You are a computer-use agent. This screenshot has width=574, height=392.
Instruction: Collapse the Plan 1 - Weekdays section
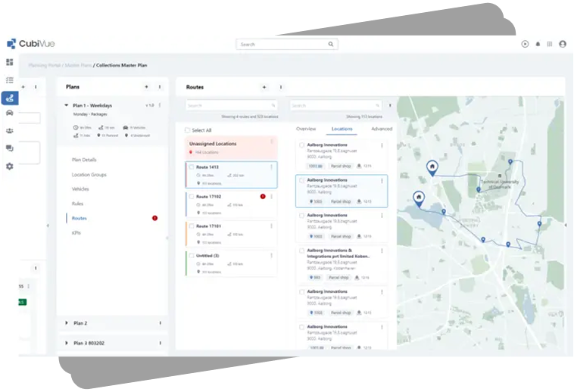67,106
